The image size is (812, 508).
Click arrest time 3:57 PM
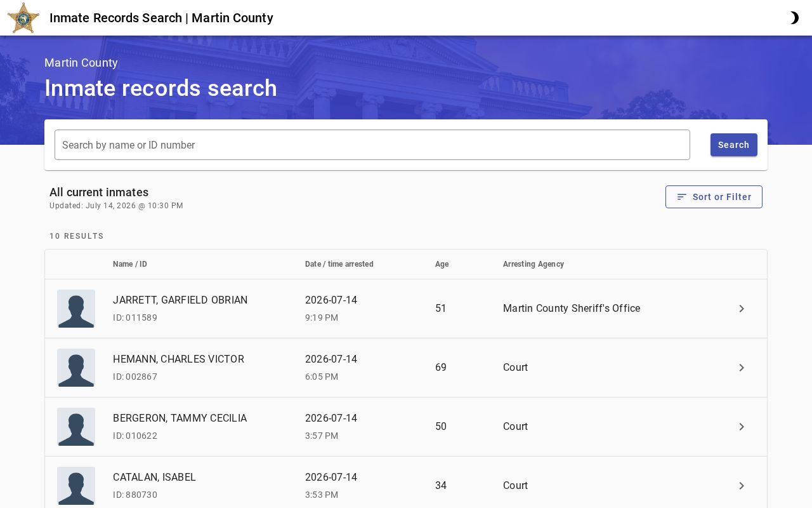[322, 436]
